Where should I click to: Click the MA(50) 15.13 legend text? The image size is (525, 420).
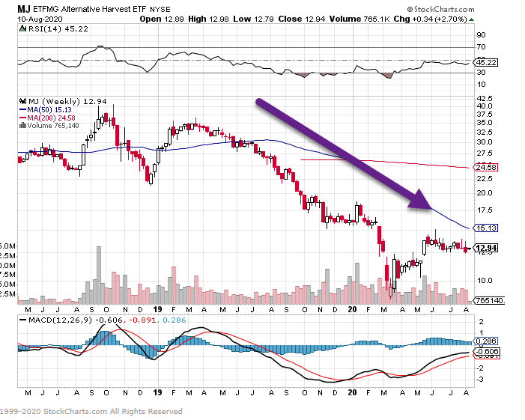[49, 110]
